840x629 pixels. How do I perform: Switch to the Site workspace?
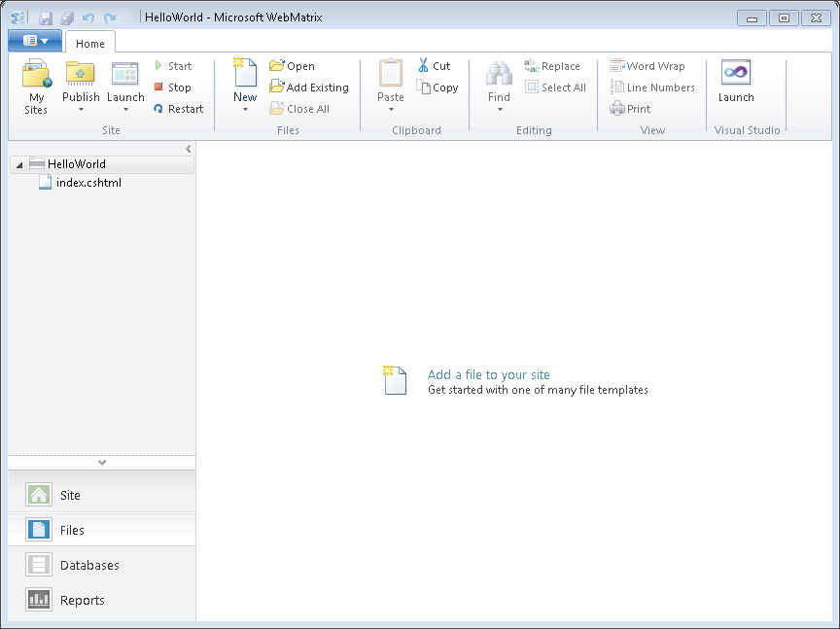click(x=102, y=495)
